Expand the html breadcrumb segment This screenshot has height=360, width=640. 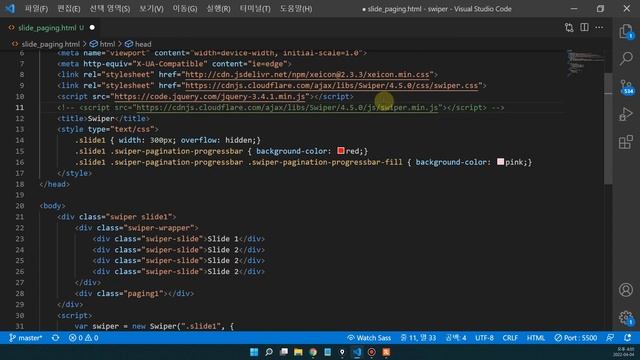pyautogui.click(x=107, y=44)
